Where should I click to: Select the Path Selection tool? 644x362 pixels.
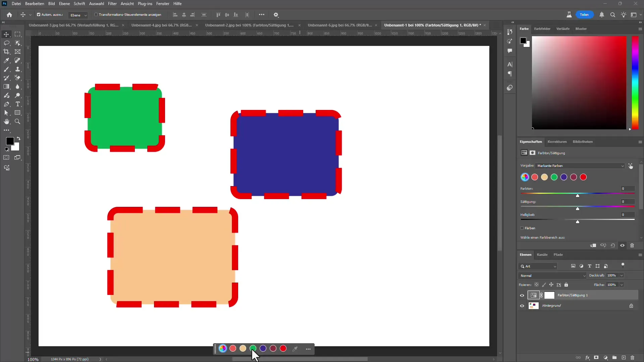coord(6,113)
